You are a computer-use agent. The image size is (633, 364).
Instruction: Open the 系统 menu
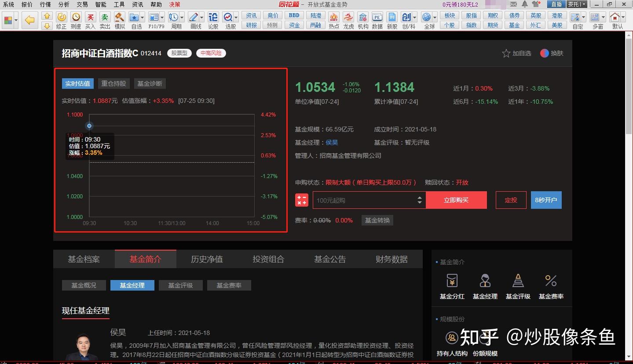pos(8,4)
